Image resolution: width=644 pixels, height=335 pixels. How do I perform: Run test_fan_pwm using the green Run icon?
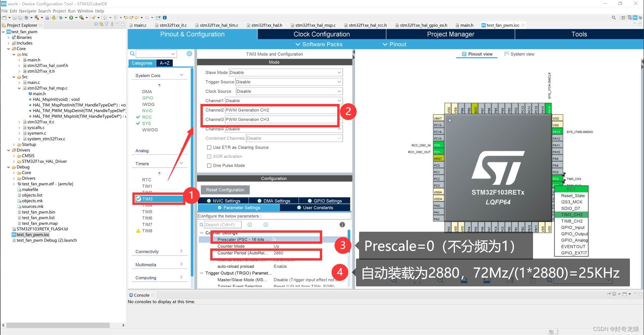coord(71,17)
